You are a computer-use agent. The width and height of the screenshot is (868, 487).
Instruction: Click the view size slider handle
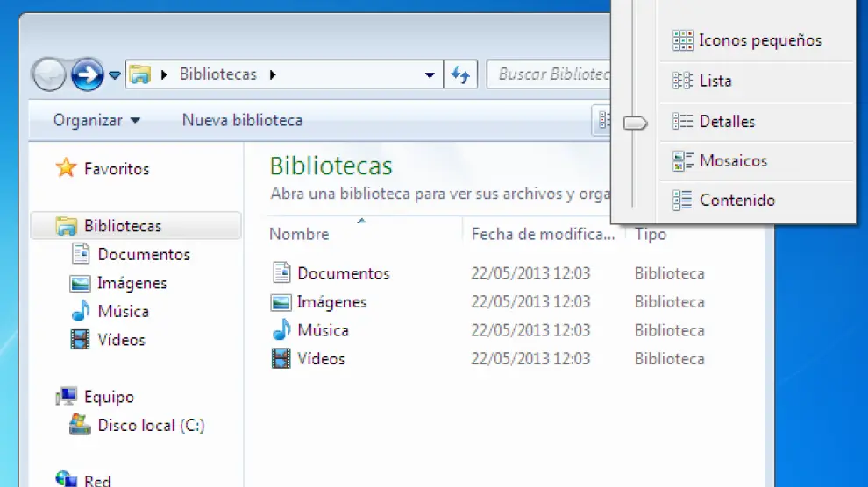[635, 124]
